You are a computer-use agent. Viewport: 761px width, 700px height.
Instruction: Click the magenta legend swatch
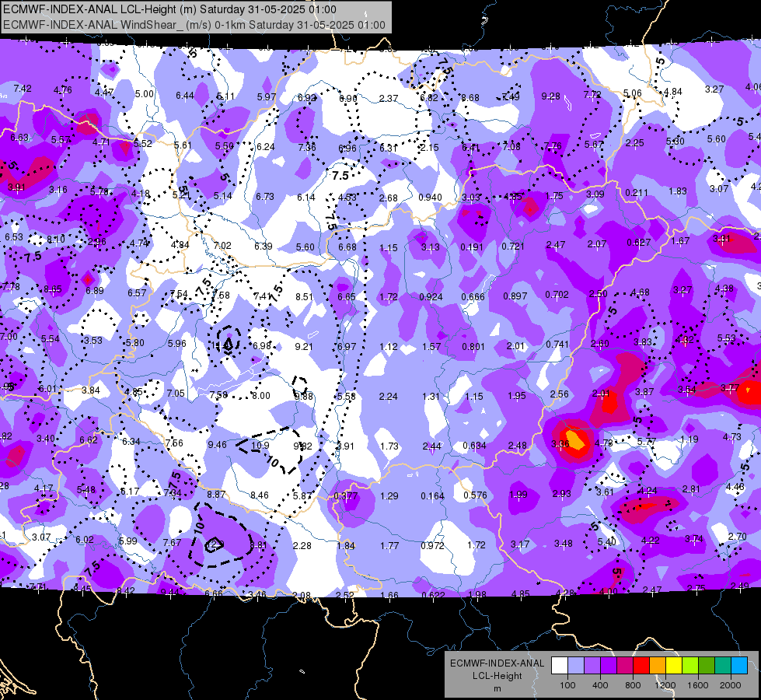625,665
